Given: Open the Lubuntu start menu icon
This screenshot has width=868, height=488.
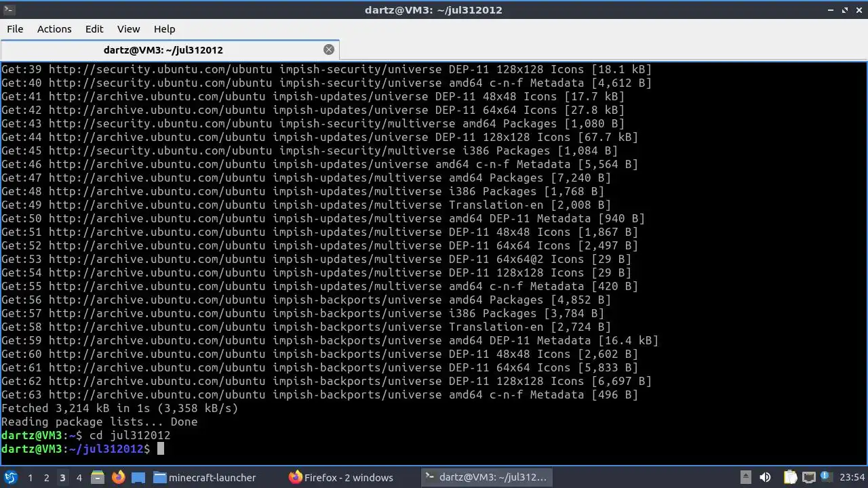Looking at the screenshot, I should pos(10,477).
